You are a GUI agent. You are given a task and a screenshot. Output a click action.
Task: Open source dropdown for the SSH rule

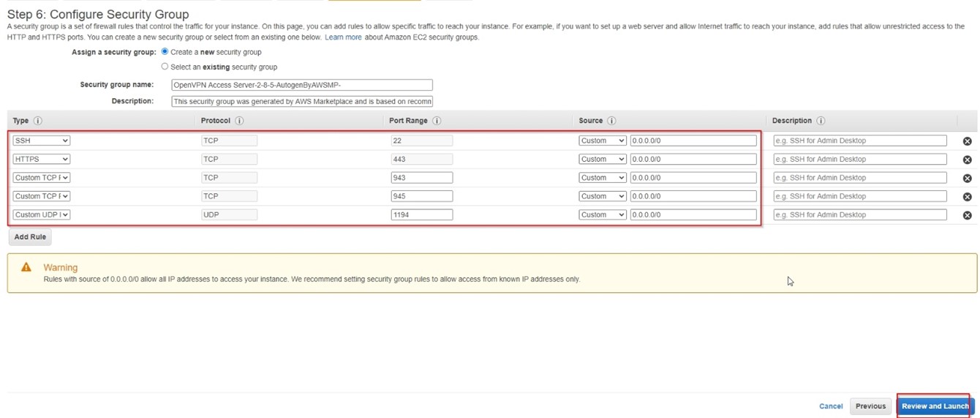[x=603, y=141]
